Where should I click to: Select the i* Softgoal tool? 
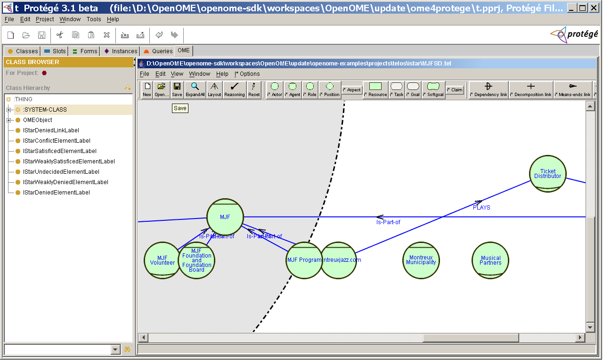click(432, 89)
